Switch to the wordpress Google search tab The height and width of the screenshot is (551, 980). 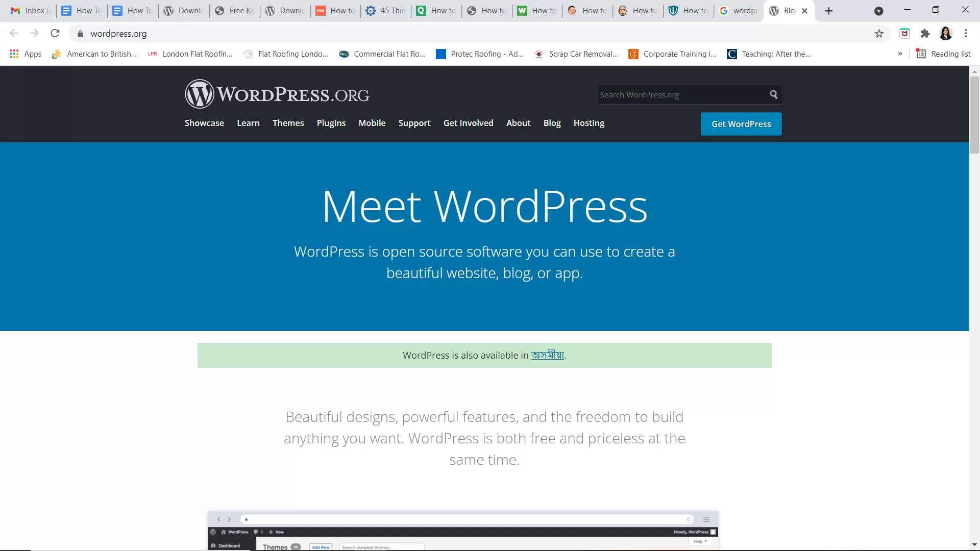click(737, 10)
